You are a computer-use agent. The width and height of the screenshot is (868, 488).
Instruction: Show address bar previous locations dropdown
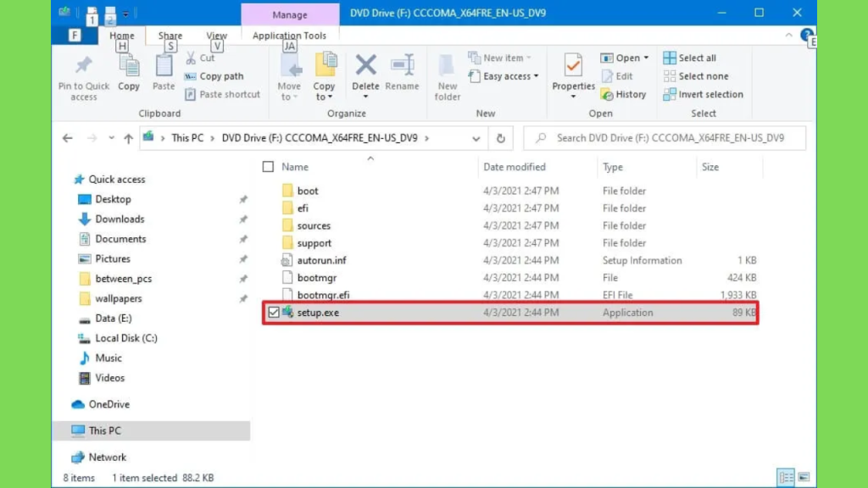tap(476, 138)
